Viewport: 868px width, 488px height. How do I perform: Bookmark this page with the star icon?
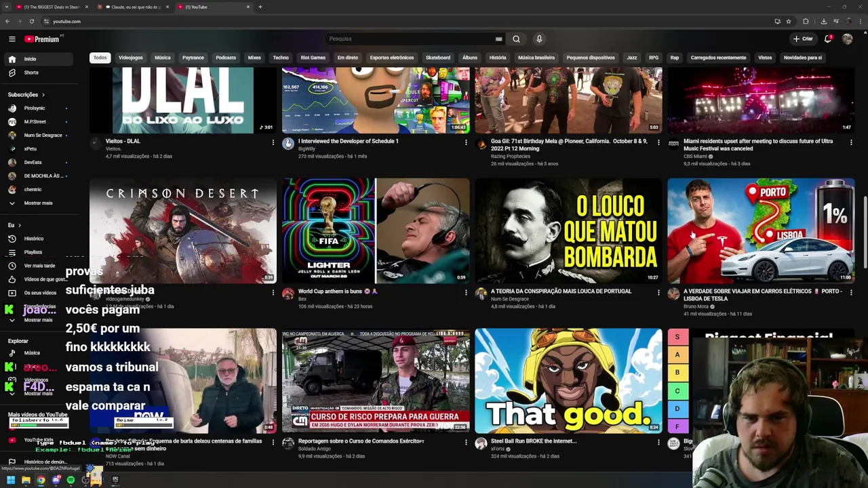(x=789, y=21)
